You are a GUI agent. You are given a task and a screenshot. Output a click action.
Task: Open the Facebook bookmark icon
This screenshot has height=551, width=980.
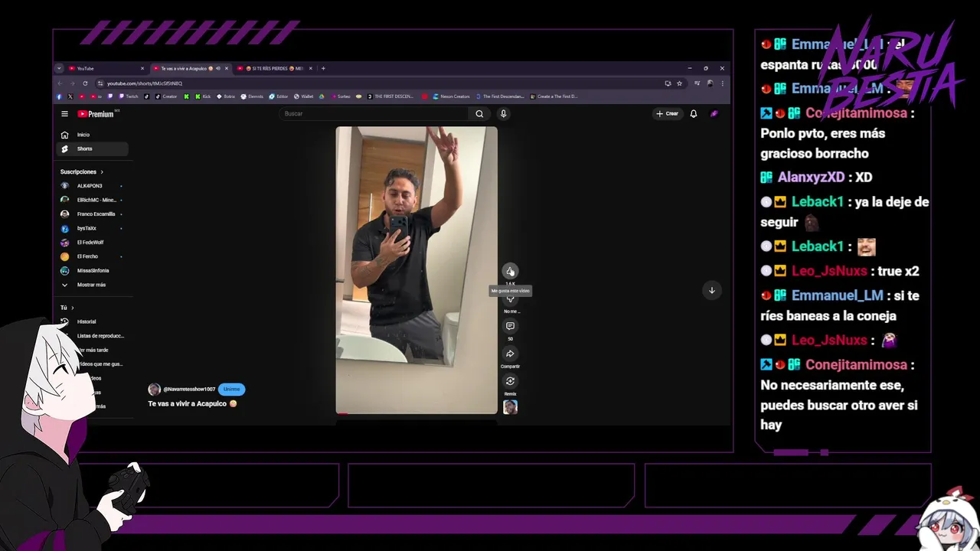tap(60, 96)
